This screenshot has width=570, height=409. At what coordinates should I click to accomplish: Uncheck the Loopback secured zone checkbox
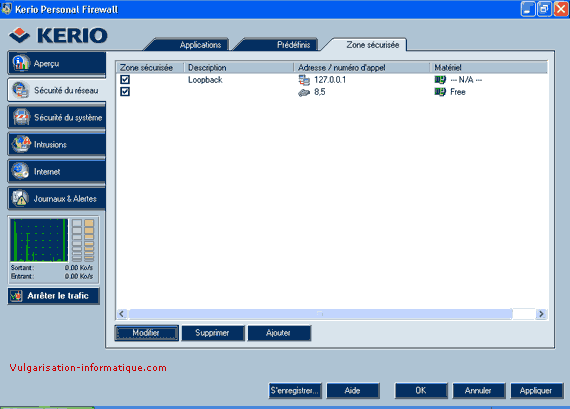(x=125, y=79)
